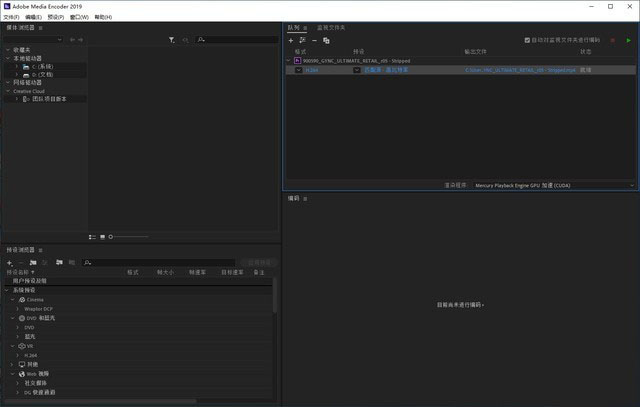Open the File (文件) menu
This screenshot has width=640, height=407.
[x=11, y=17]
